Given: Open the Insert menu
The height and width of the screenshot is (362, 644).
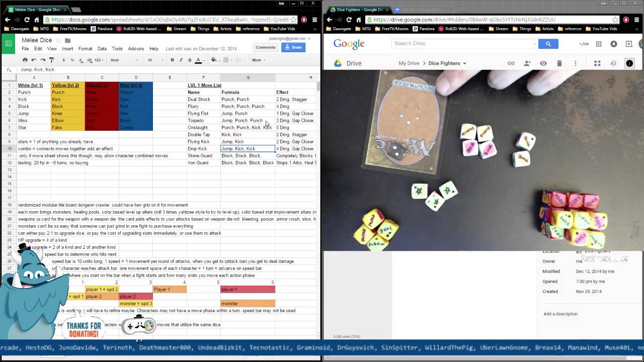Looking at the screenshot, I should click(x=67, y=49).
